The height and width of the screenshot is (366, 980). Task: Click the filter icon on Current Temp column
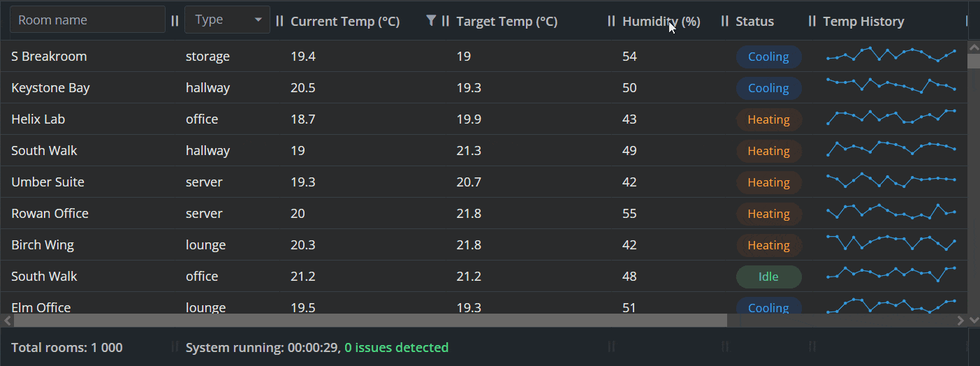click(x=431, y=21)
